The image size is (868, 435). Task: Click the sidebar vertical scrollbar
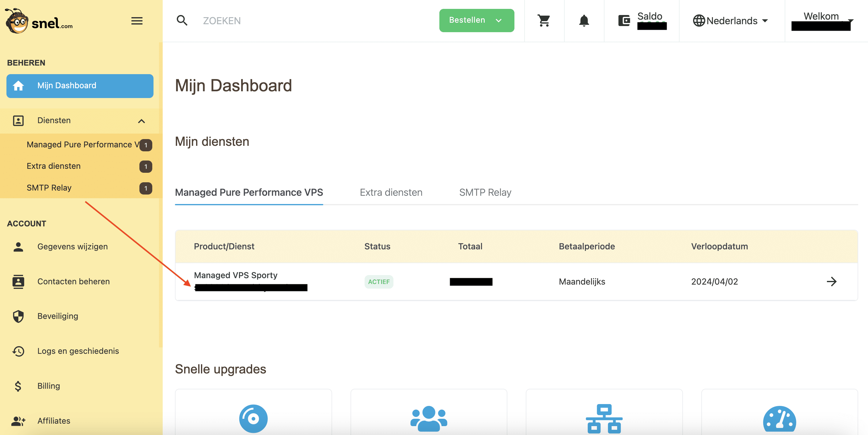tap(161, 195)
